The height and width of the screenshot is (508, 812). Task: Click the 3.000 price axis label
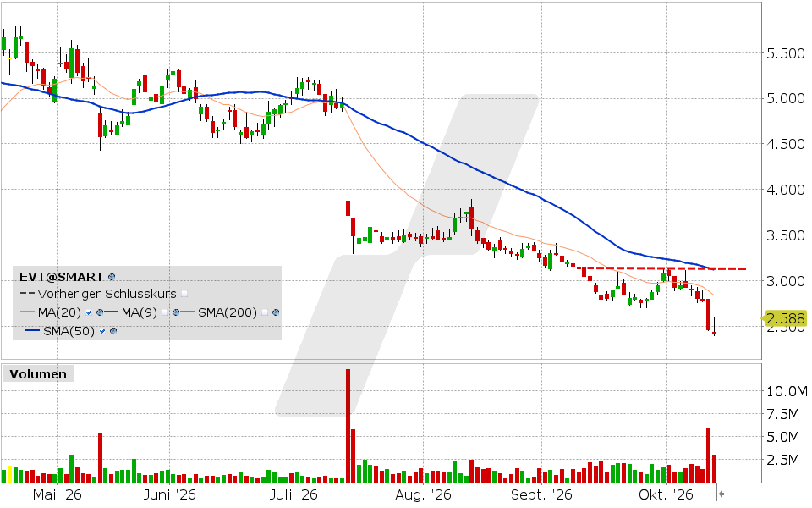(x=786, y=281)
